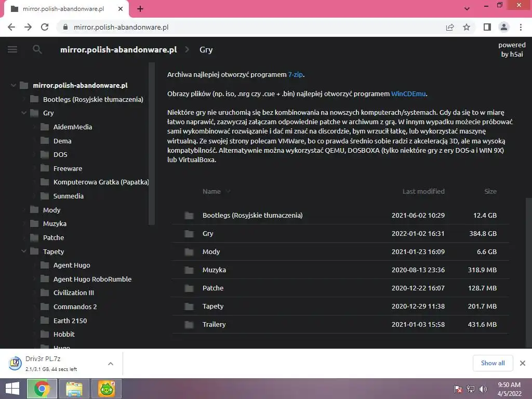This screenshot has height=399, width=532.
Task: Sort file list by Last modified
Action: (423, 191)
